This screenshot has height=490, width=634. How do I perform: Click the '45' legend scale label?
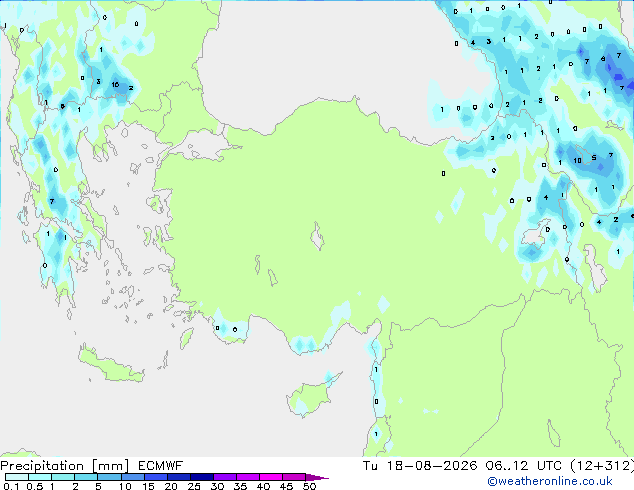[x=286, y=486]
